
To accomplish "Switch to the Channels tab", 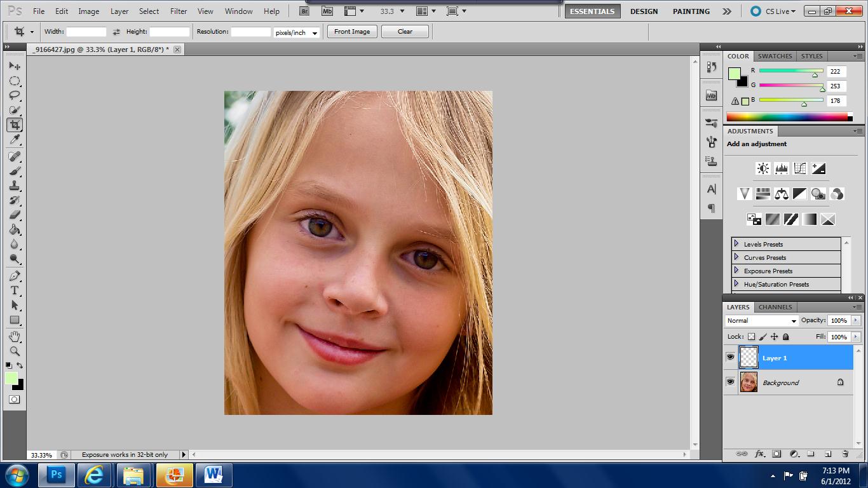I will [x=775, y=307].
